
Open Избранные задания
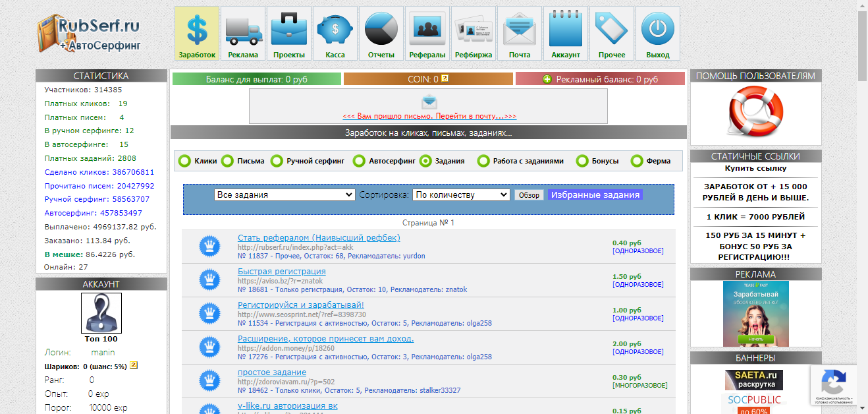pyautogui.click(x=595, y=195)
